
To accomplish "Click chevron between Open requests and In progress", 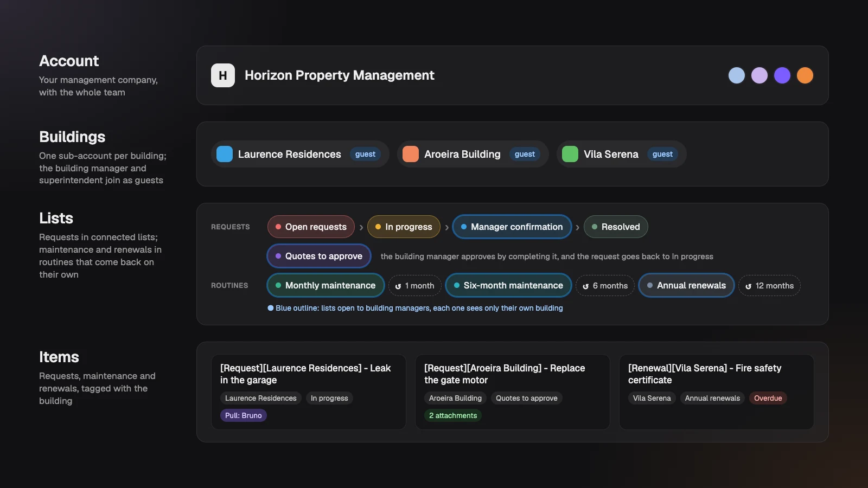I will pos(361,227).
